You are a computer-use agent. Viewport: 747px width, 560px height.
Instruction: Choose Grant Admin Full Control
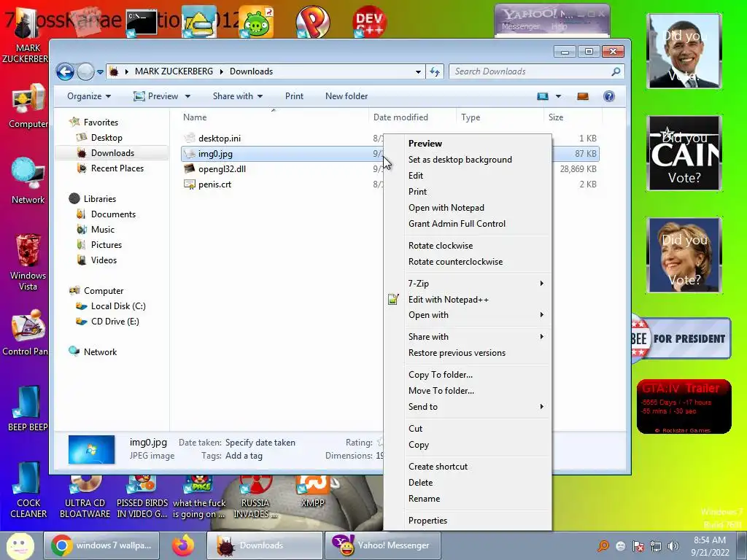(x=457, y=224)
